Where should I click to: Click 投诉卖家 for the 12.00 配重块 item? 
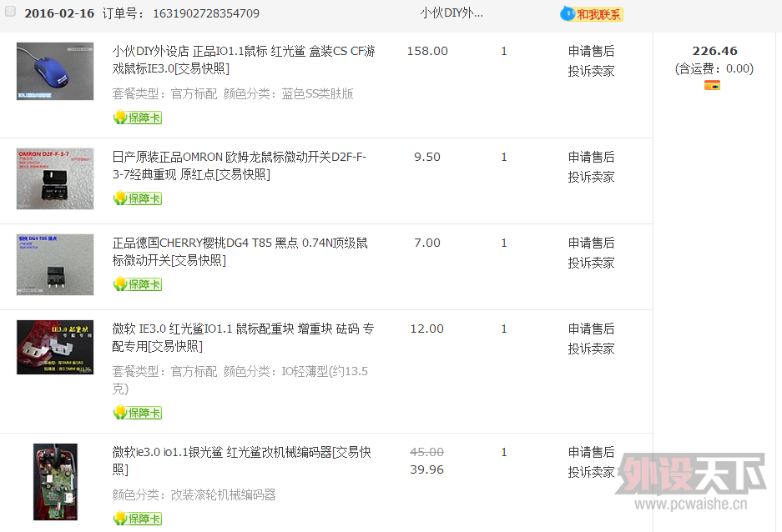point(591,349)
